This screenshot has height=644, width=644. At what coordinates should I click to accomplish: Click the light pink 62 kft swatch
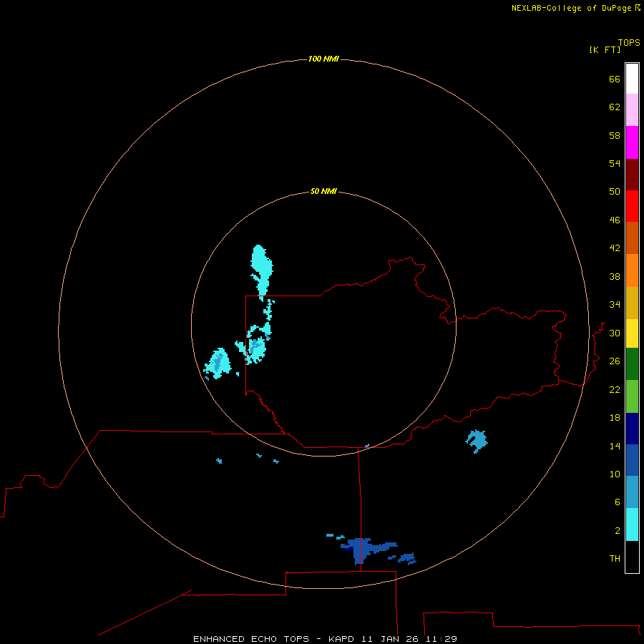coord(632,109)
